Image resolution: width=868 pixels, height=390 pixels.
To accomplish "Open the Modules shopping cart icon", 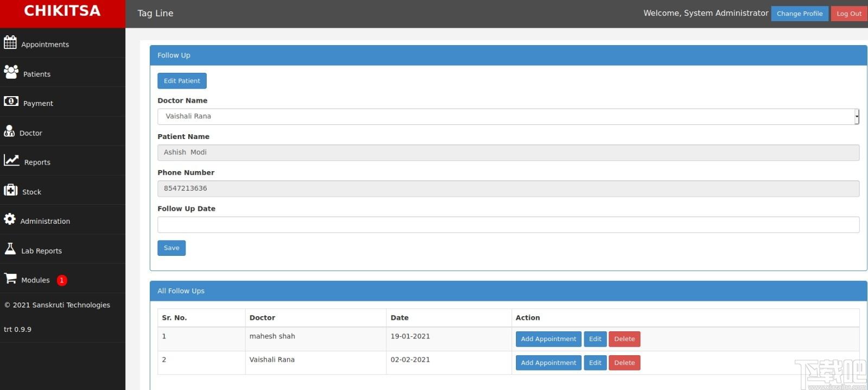I will (x=10, y=278).
